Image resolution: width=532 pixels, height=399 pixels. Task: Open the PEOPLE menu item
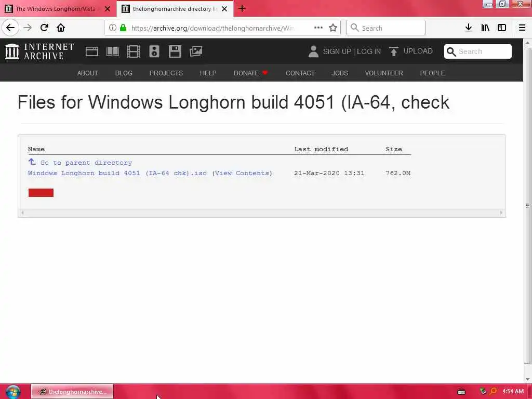click(433, 73)
